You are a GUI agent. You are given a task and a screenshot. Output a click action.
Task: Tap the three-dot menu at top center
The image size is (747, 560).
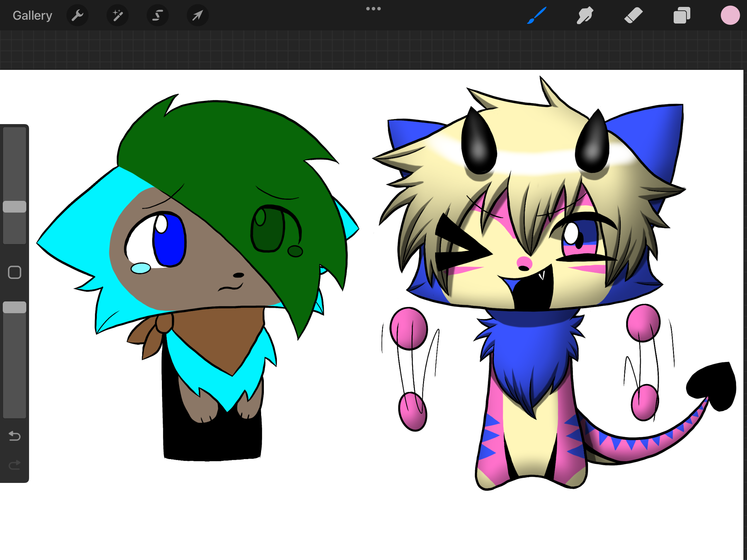pos(373,9)
